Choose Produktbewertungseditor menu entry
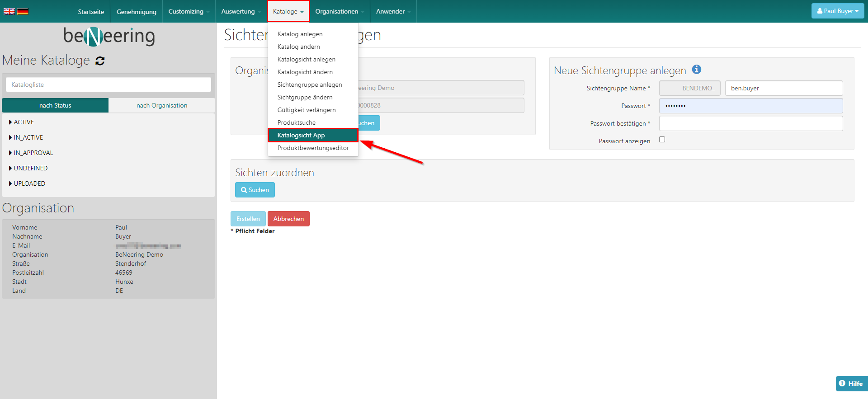Screen dimensions: 868x399 [x=313, y=148]
